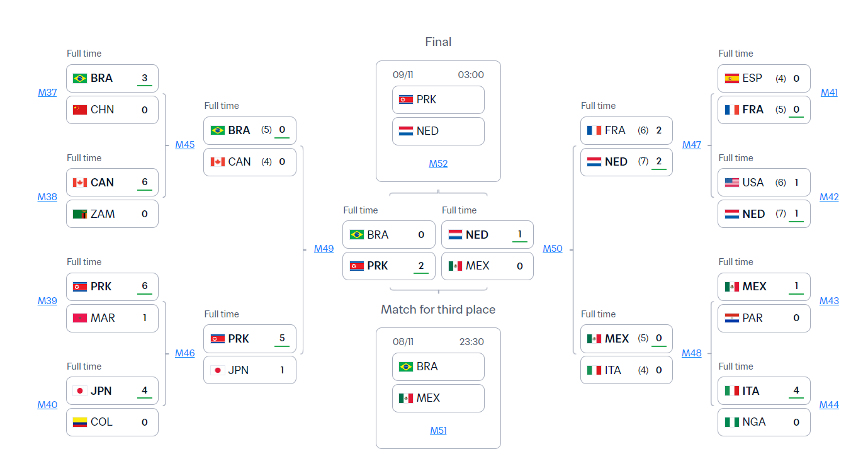The width and height of the screenshot is (868, 471).
Task: Open the M52 final match link
Action: point(438,164)
